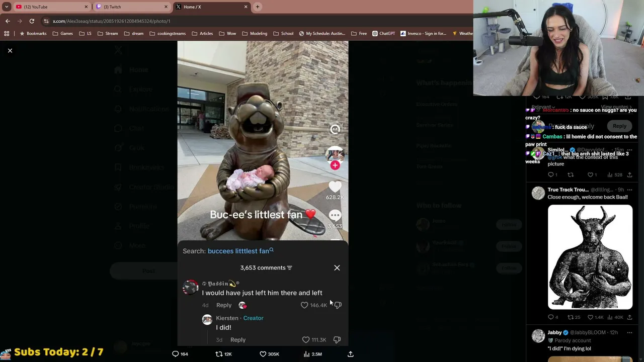Expand the Stream bookmark folder

(108, 34)
